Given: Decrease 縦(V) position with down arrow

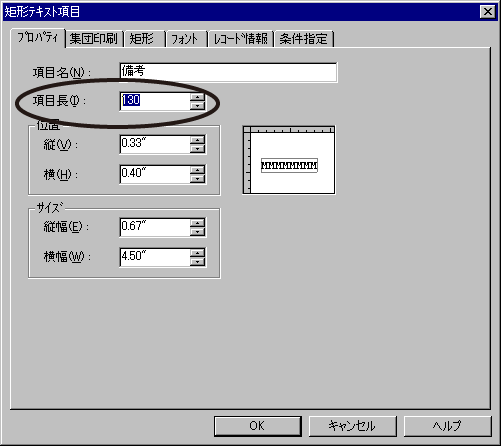Looking at the screenshot, I should point(198,148).
